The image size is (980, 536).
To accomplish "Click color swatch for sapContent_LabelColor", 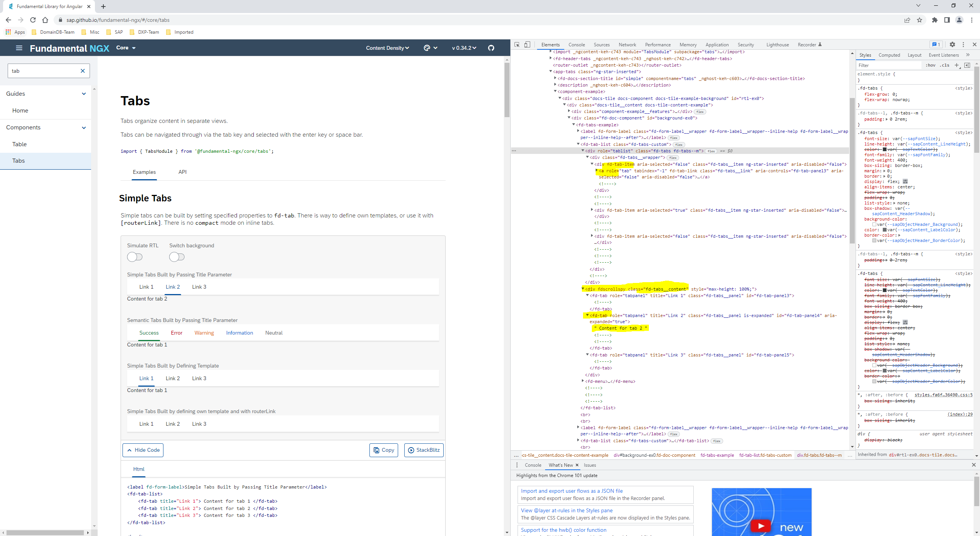I will [x=885, y=230].
